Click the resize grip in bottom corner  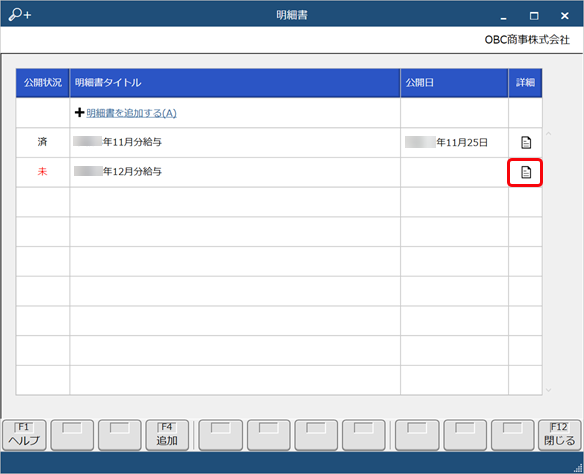(578, 468)
